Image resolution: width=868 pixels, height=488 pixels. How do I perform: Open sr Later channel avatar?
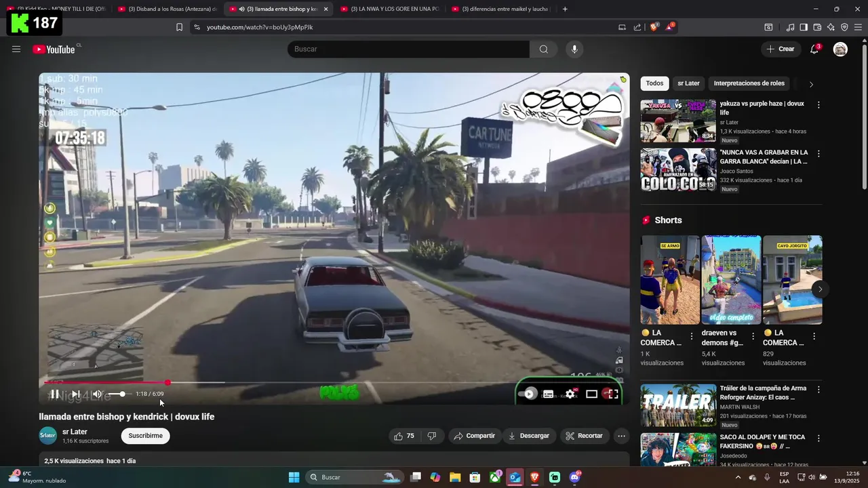(x=48, y=436)
